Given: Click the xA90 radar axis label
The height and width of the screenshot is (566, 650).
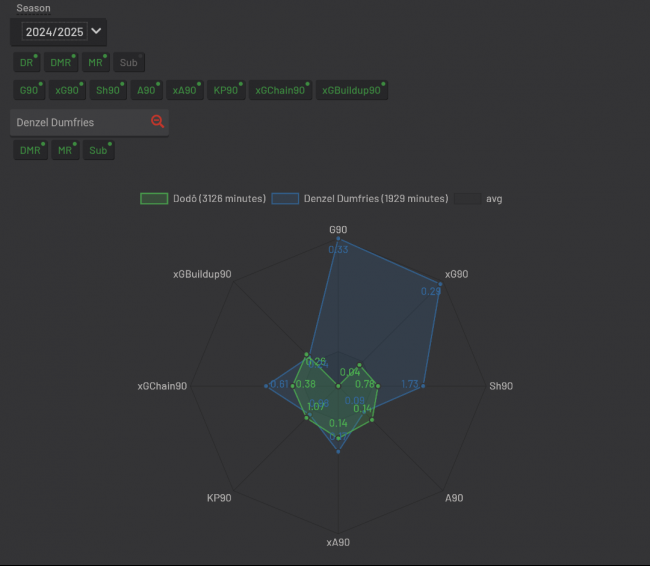Looking at the screenshot, I should (338, 542).
